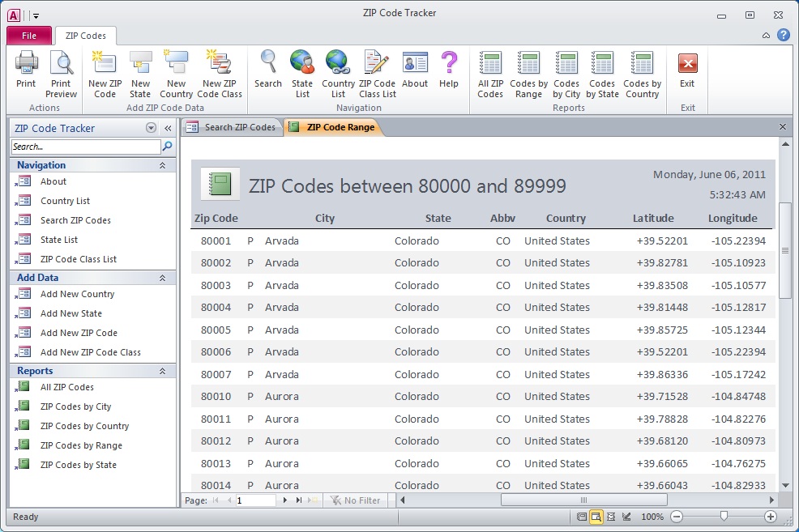Select the ZIP Codes ribbon tab
799x532 pixels.
click(86, 36)
